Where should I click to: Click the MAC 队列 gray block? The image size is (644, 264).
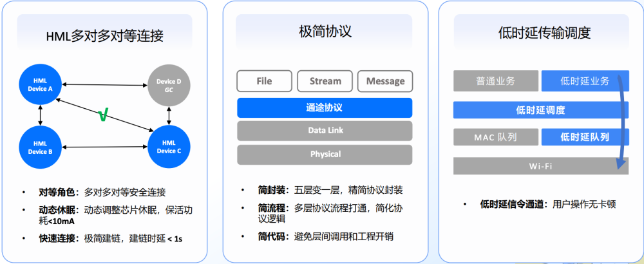click(496, 137)
